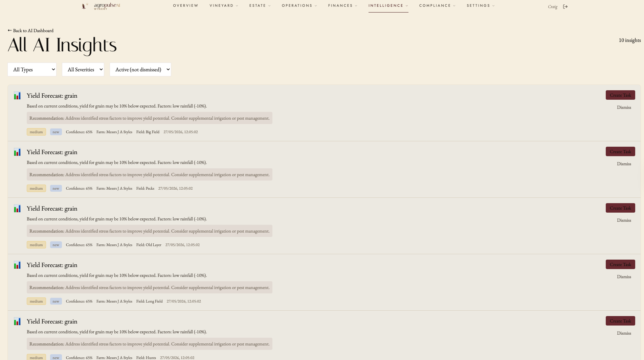Expand the Vineyard menu
The width and height of the screenshot is (644, 360).
pos(224,6)
